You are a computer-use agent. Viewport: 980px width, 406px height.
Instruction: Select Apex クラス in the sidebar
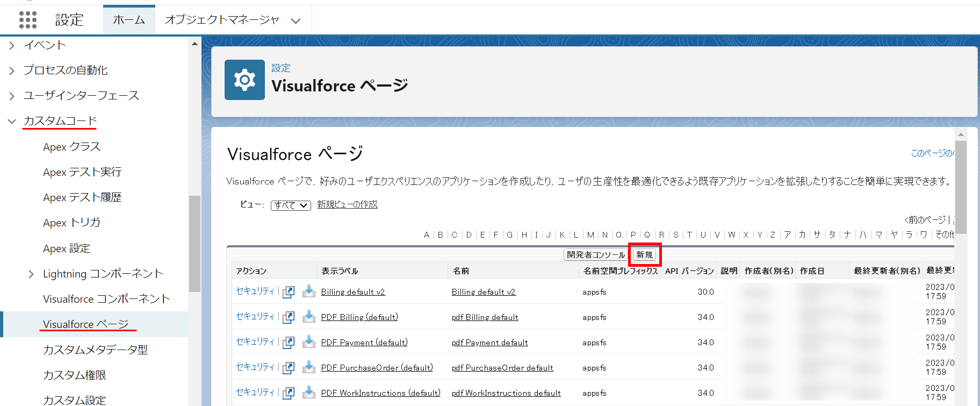[72, 147]
